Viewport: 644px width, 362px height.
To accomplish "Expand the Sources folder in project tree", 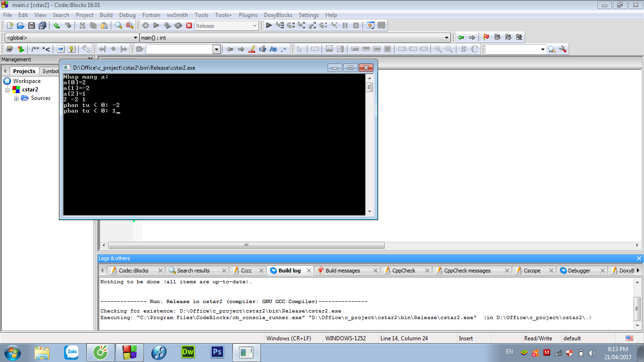I will (17, 98).
